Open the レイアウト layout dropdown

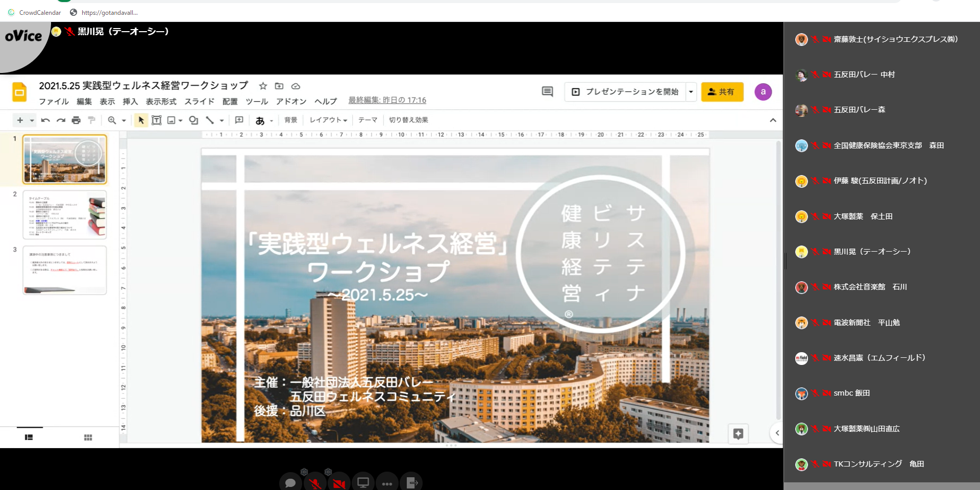click(328, 120)
